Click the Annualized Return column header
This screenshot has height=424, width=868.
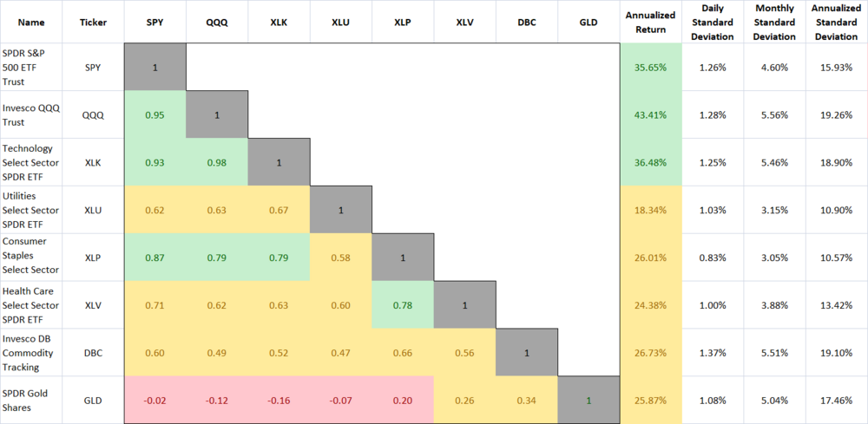tap(651, 22)
